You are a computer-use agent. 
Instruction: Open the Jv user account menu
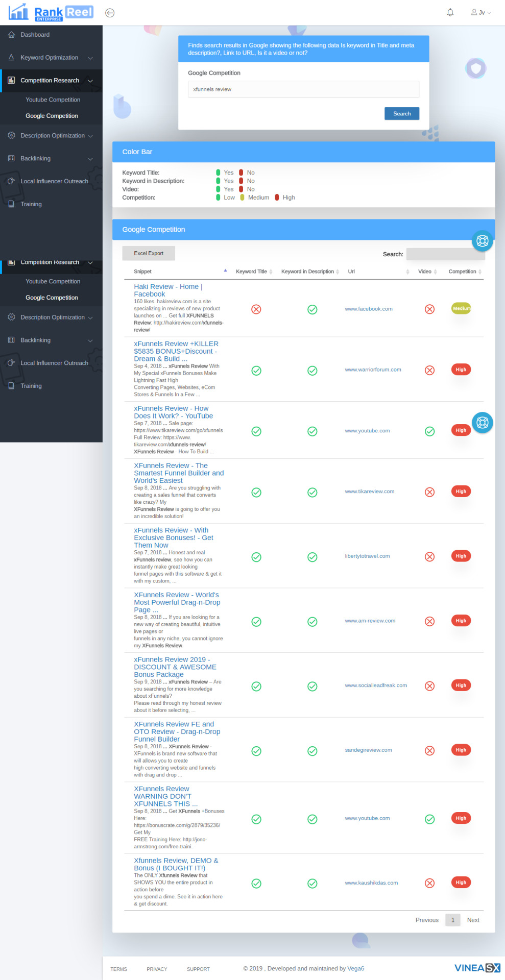tap(481, 12)
